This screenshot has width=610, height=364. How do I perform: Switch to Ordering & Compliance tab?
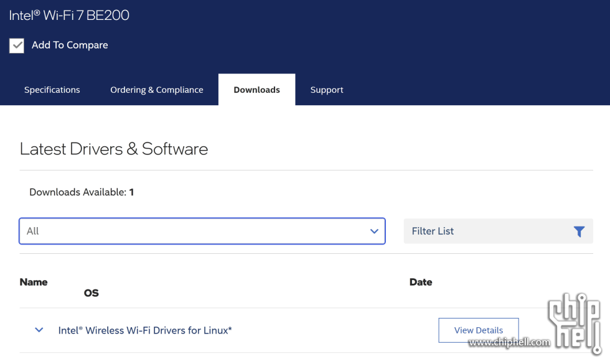click(x=157, y=90)
